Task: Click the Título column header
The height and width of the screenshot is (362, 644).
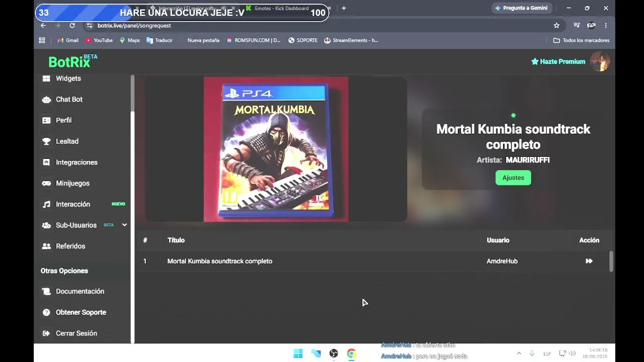Action: tap(176, 240)
